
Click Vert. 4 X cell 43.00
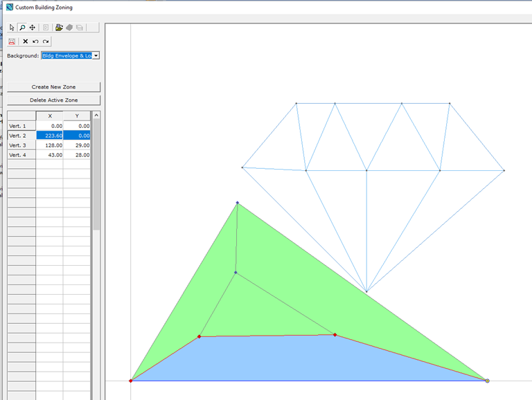pos(50,155)
